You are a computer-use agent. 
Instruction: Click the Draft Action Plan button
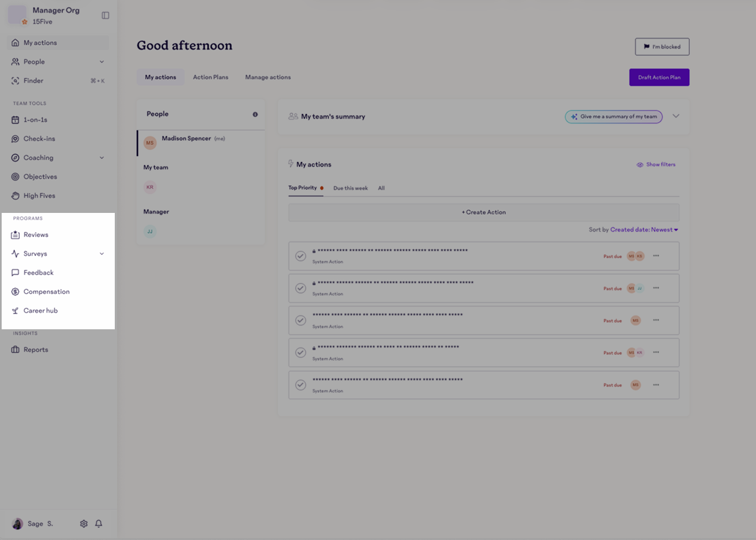(659, 77)
